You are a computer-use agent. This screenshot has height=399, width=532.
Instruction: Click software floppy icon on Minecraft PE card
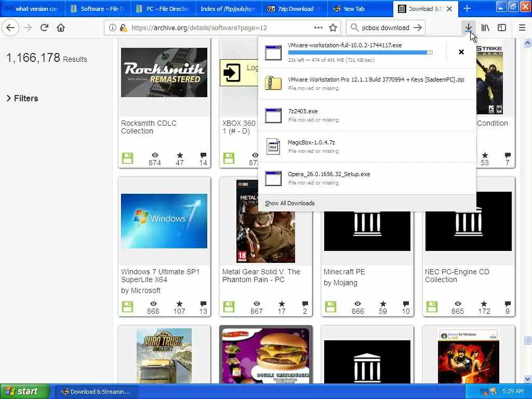point(330,307)
